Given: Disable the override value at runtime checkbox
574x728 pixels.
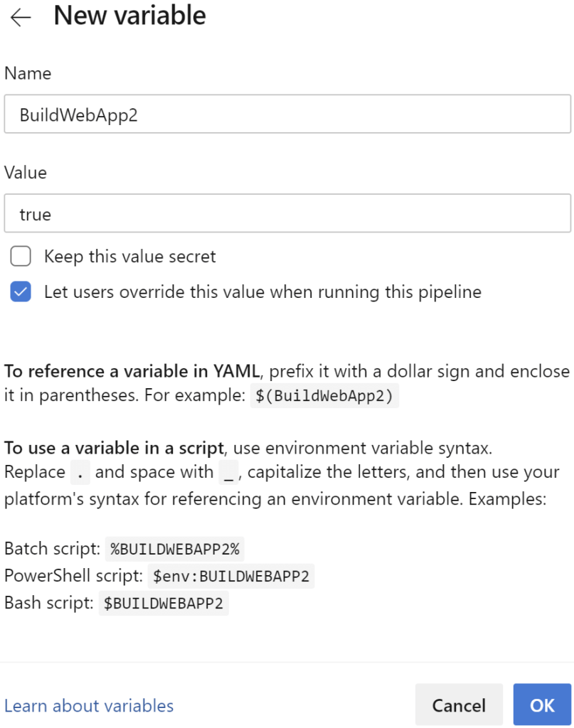Looking at the screenshot, I should click(20, 291).
